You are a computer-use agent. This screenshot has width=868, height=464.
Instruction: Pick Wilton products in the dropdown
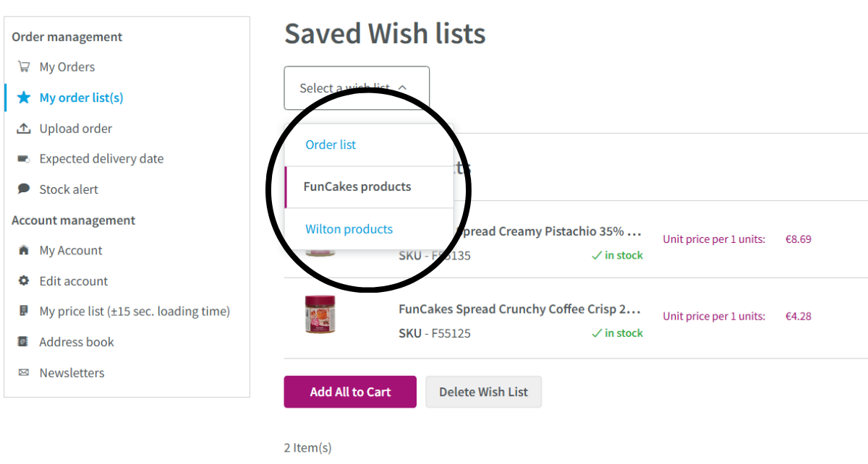coord(349,230)
